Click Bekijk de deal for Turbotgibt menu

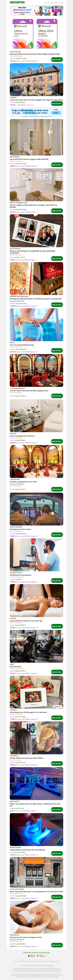click(56, 103)
